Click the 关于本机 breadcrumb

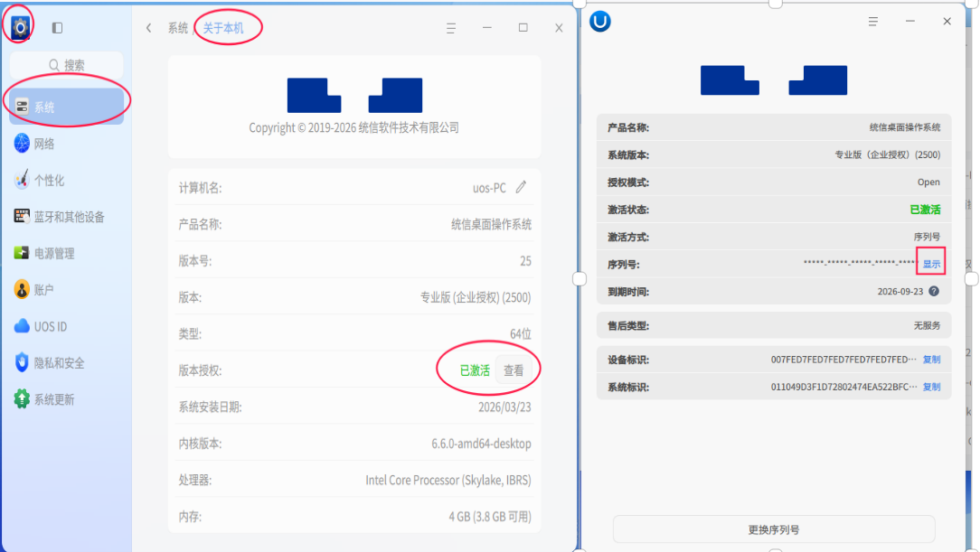click(x=223, y=28)
